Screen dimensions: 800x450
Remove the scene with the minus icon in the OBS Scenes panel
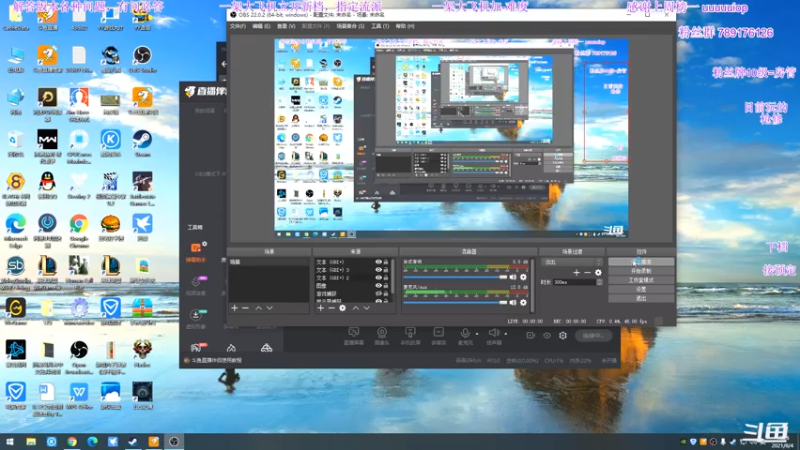(x=245, y=308)
